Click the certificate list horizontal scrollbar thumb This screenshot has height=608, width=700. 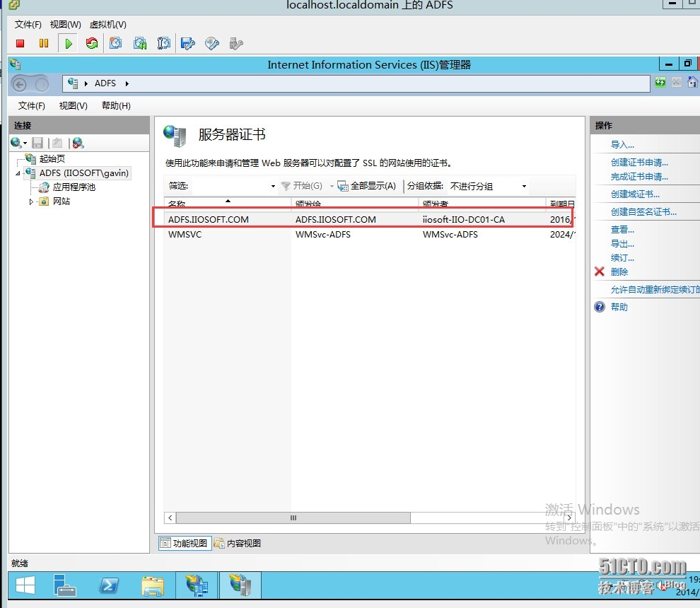293,518
